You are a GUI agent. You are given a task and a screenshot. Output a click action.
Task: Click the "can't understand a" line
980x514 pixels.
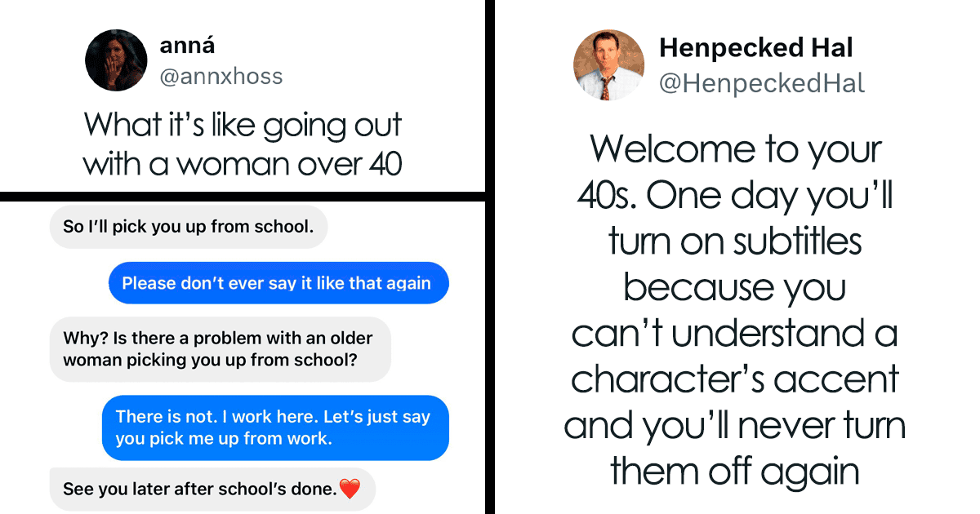(735, 334)
